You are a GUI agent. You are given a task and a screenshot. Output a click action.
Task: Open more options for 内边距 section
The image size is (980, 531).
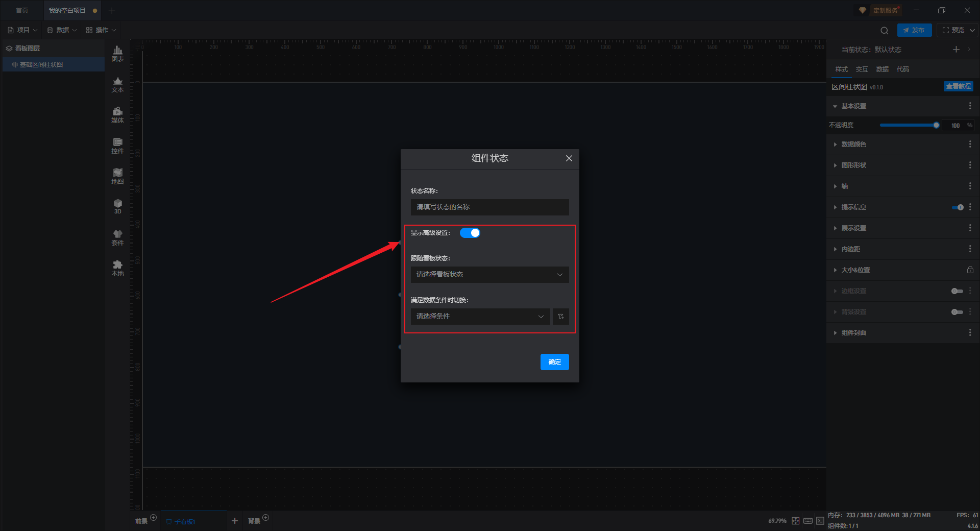pos(970,249)
